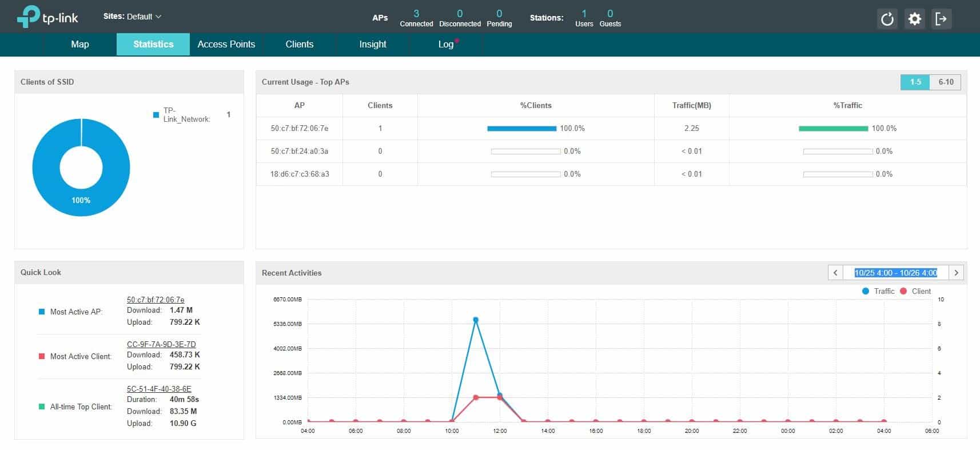Open settings with the gear icon
The width and height of the screenshot is (980, 450).
(914, 19)
